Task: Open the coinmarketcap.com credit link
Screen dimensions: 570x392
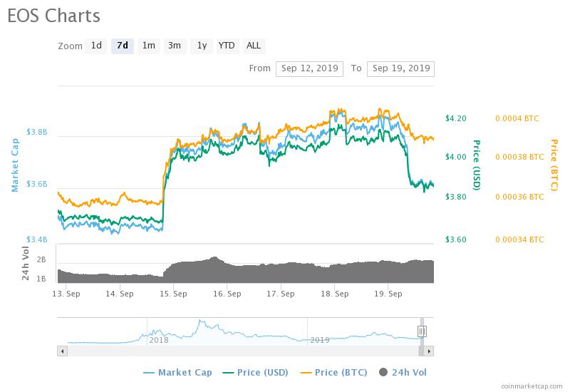Action: tap(532, 386)
